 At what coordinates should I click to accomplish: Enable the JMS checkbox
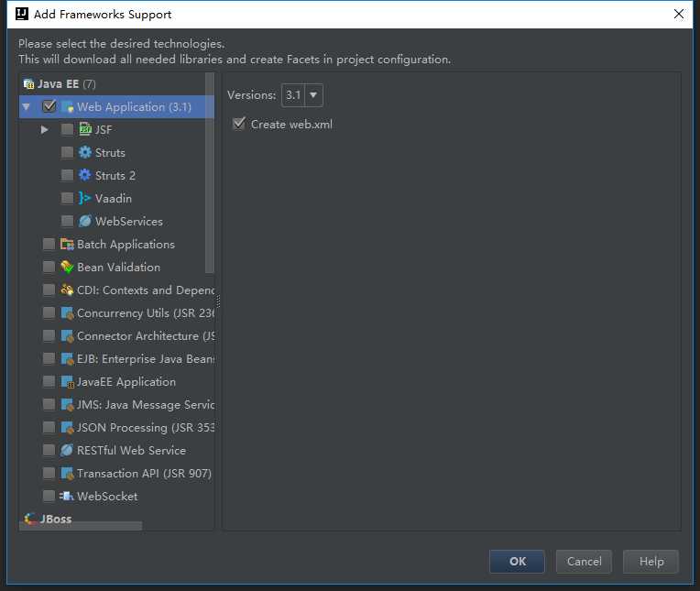[x=49, y=405]
